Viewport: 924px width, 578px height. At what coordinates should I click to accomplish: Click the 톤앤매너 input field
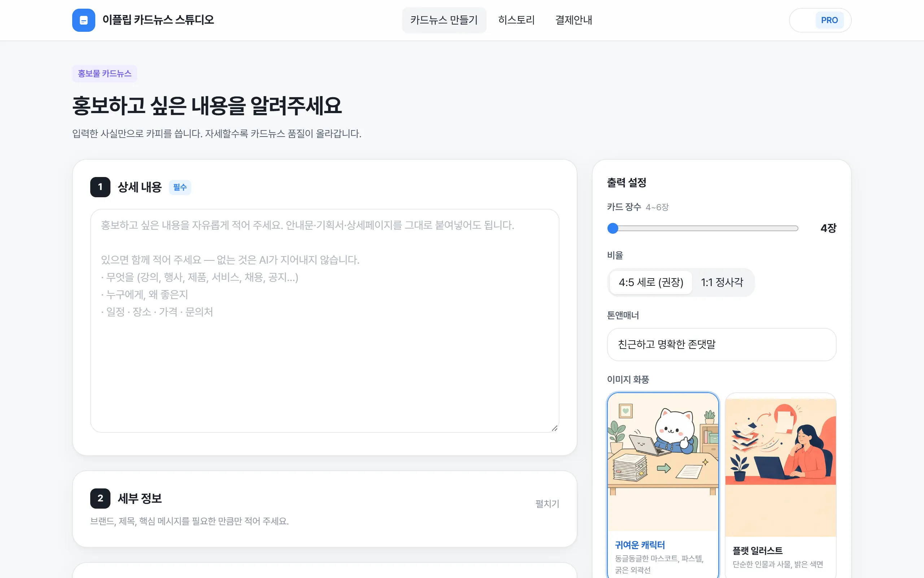[721, 344]
